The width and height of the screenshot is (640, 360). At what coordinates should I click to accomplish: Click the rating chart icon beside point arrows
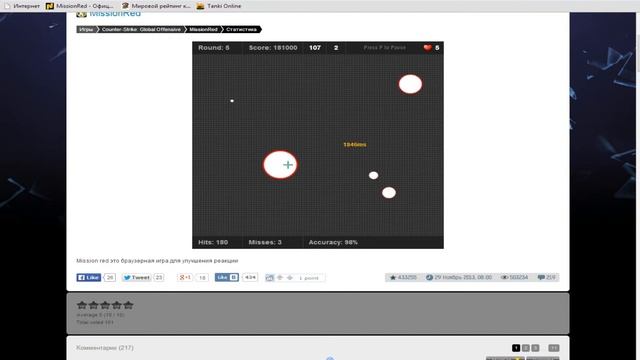[x=269, y=278]
